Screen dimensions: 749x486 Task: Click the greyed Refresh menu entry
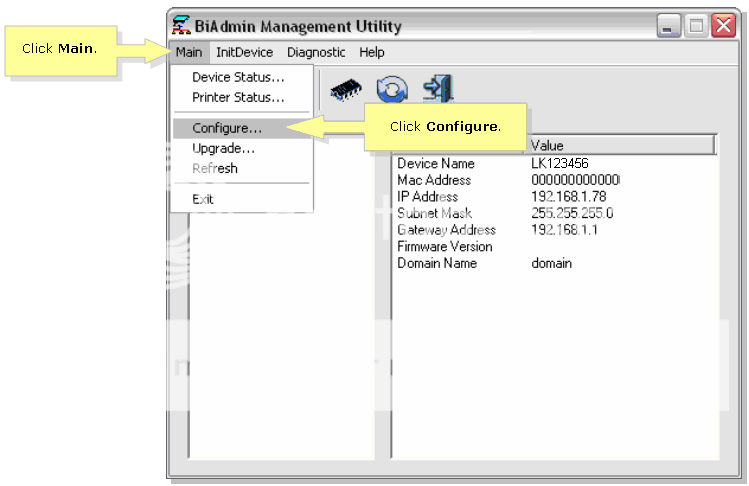(242, 168)
